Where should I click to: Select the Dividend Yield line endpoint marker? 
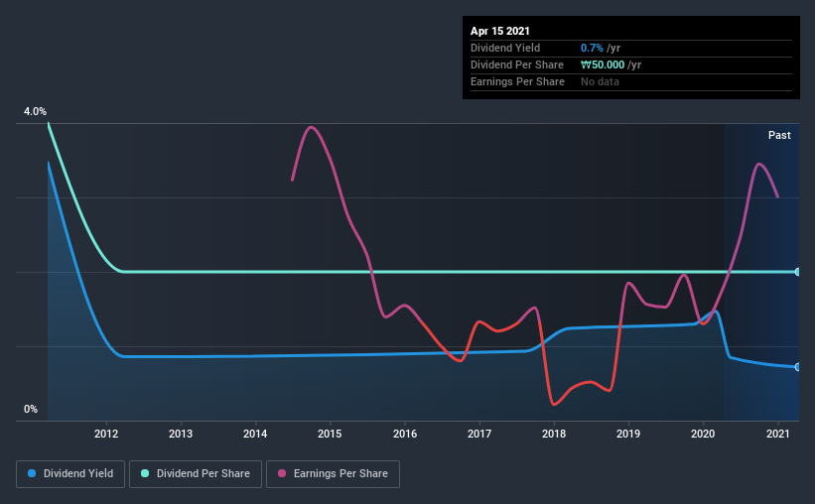pyautogui.click(x=797, y=367)
